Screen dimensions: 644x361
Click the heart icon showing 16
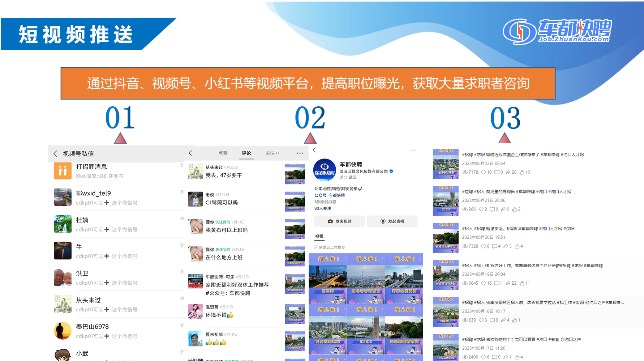(x=484, y=283)
